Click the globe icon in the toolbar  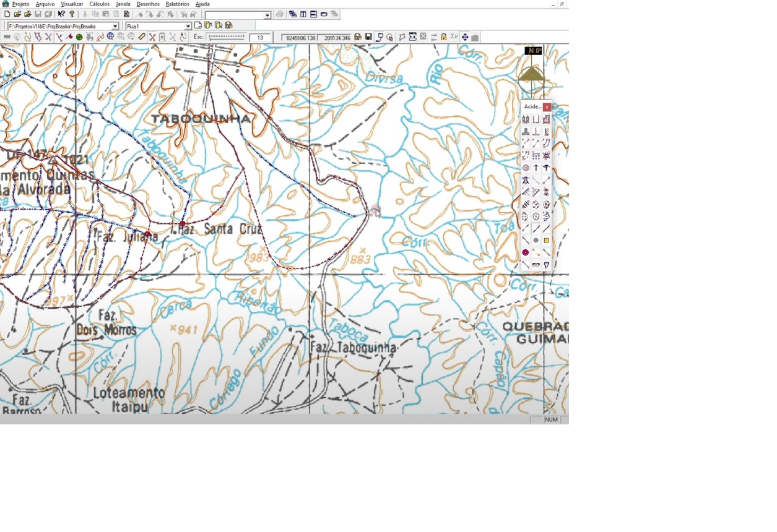pyautogui.click(x=110, y=37)
